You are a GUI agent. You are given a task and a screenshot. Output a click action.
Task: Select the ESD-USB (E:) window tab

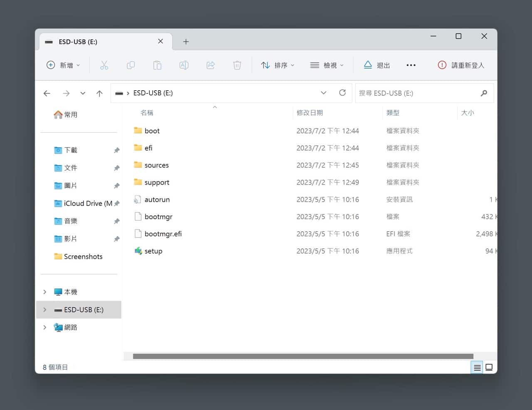click(106, 42)
